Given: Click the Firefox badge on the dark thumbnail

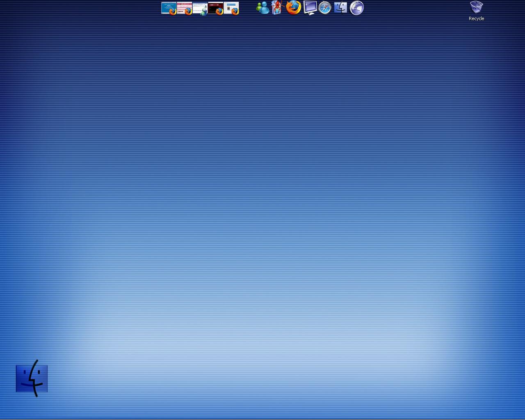Looking at the screenshot, I should tap(219, 11).
